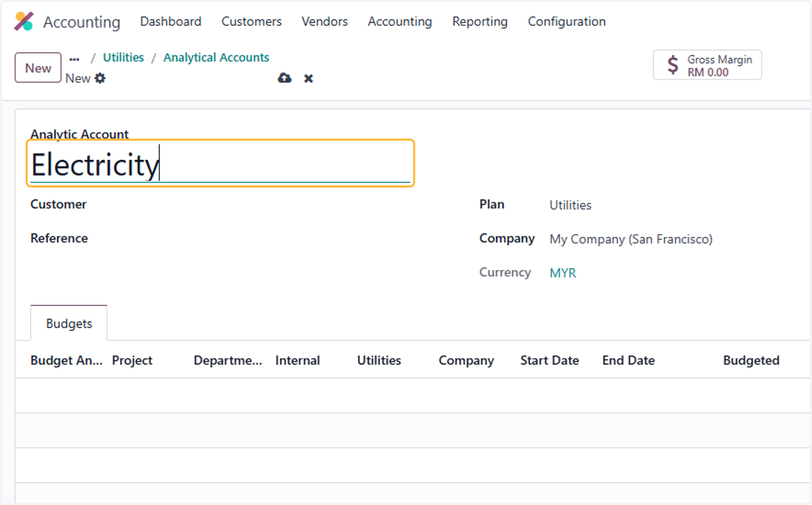Save record manually with cloud upload icon
The image size is (812, 505).
pyautogui.click(x=285, y=79)
